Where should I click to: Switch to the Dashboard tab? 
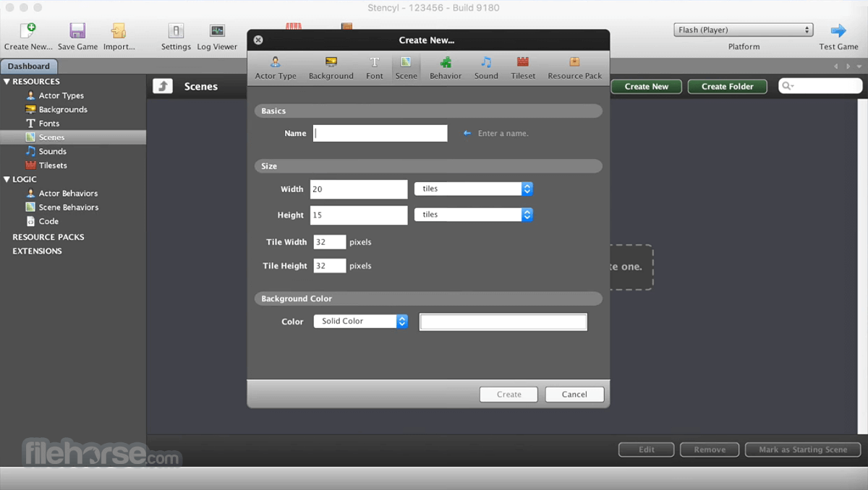(29, 66)
